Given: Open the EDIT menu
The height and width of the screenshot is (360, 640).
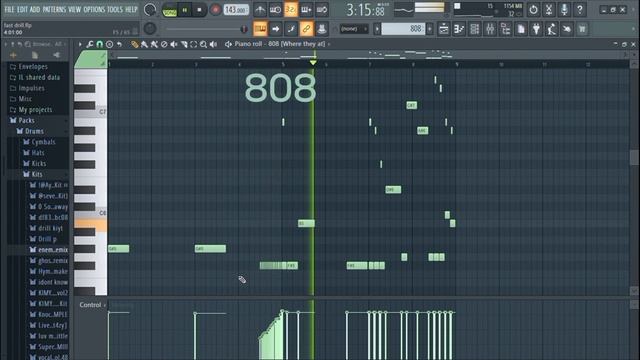Looking at the screenshot, I should point(22,9).
